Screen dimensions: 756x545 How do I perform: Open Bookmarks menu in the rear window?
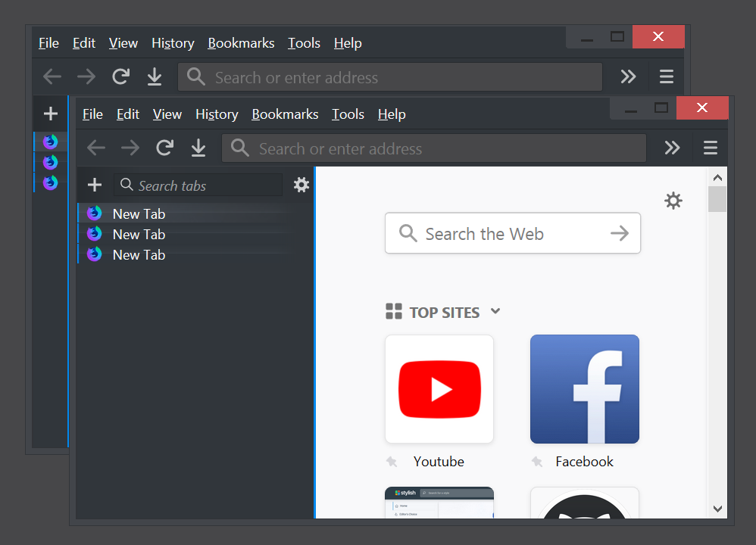click(x=241, y=43)
